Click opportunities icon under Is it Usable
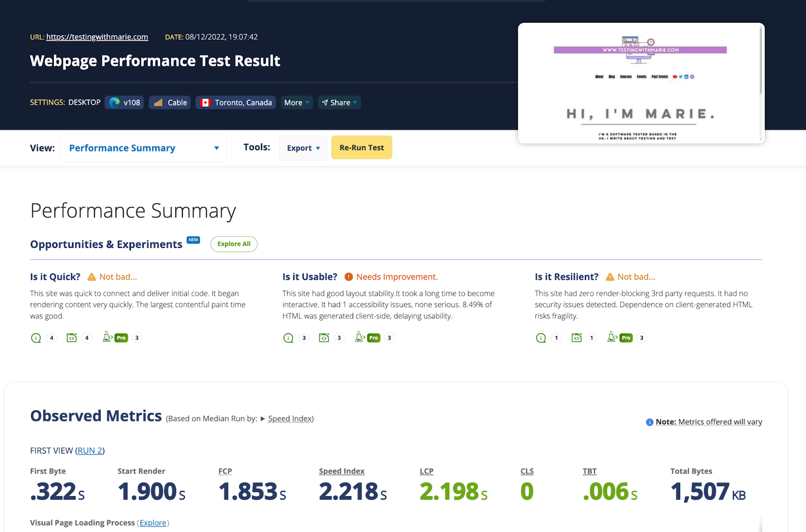Image resolution: width=806 pixels, height=532 pixels. [288, 338]
